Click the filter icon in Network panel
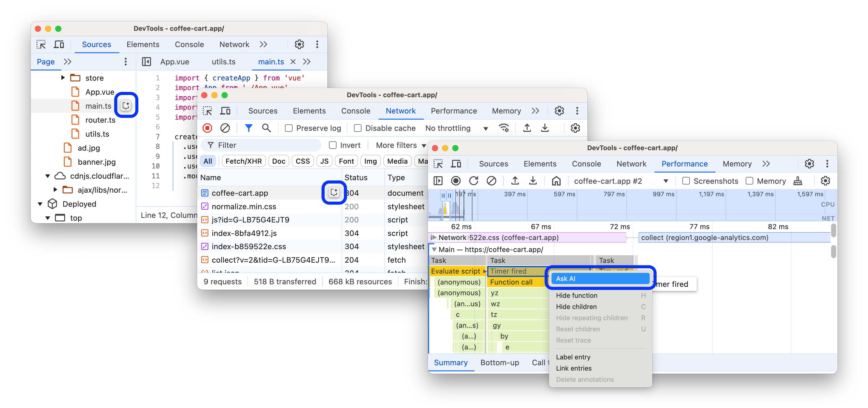 249,128
